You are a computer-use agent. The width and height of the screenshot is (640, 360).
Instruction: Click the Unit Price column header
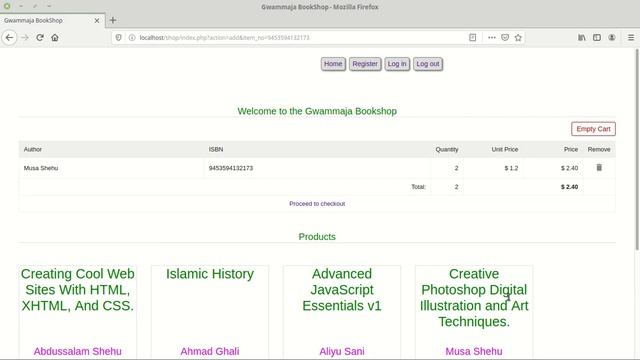[504, 149]
